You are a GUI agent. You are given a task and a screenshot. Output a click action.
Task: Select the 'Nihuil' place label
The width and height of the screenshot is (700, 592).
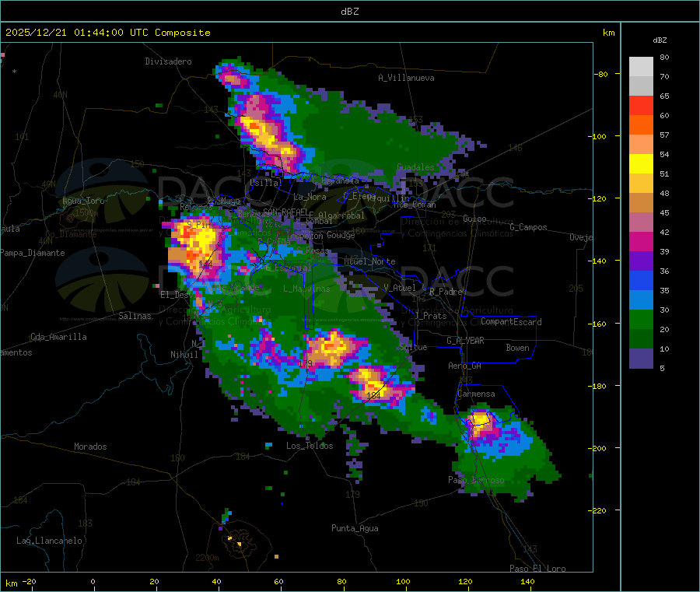click(184, 355)
